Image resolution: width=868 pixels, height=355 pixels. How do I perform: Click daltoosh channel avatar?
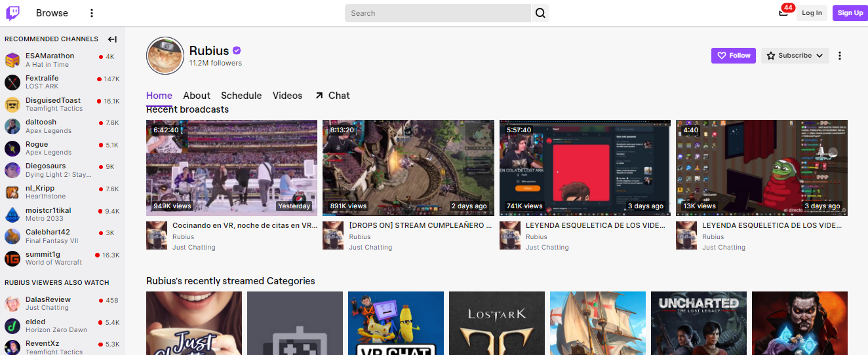point(12,126)
